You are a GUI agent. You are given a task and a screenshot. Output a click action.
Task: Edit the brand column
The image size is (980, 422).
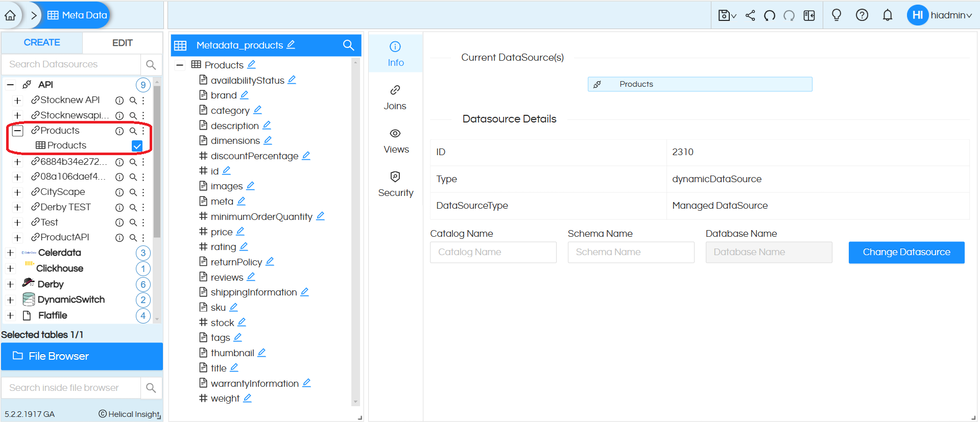point(244,95)
